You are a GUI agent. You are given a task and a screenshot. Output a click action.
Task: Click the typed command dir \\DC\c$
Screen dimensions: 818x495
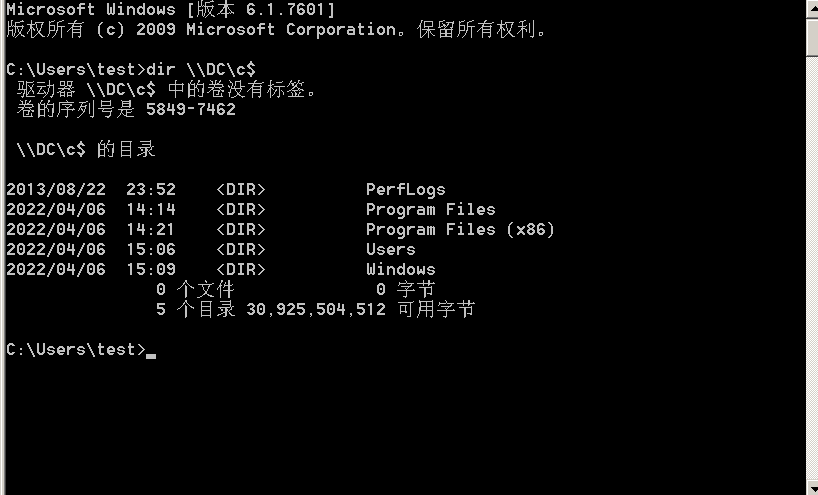201,69
